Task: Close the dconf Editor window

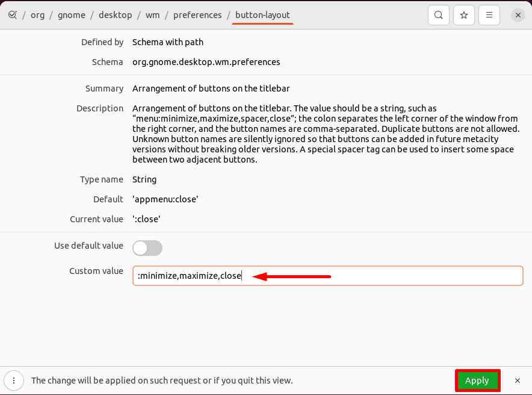Action: 518,15
